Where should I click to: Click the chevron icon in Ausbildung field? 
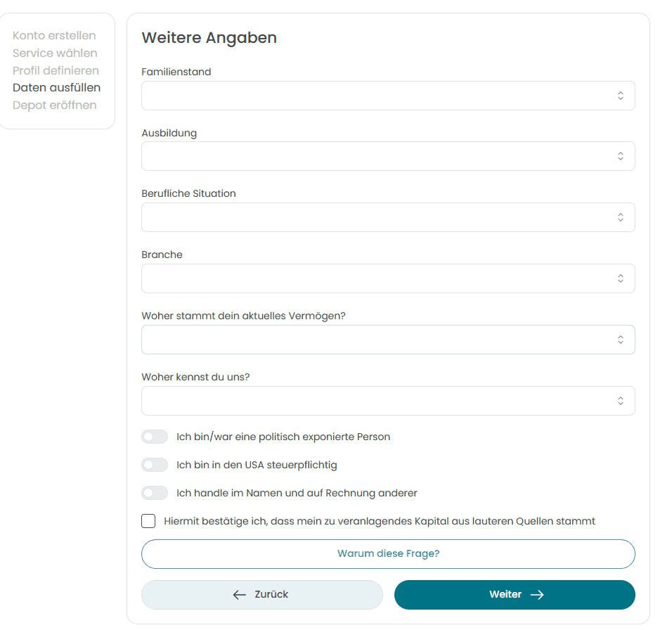620,157
